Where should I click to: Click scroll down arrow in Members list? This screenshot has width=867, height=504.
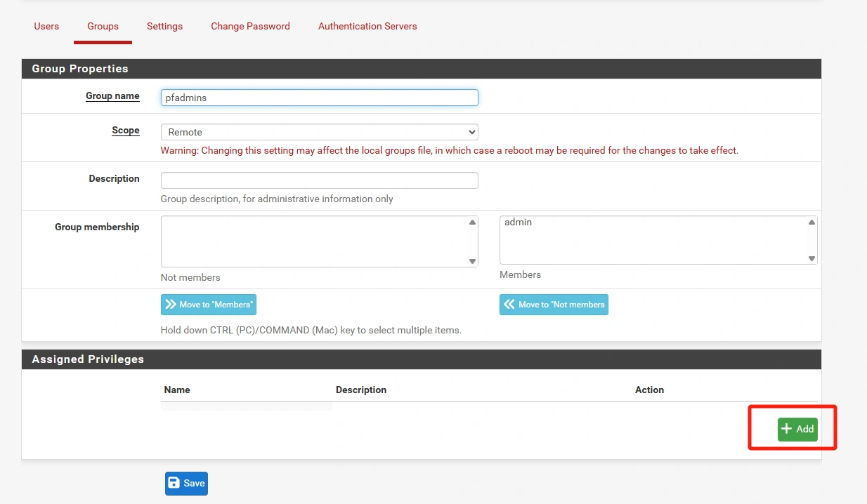811,258
